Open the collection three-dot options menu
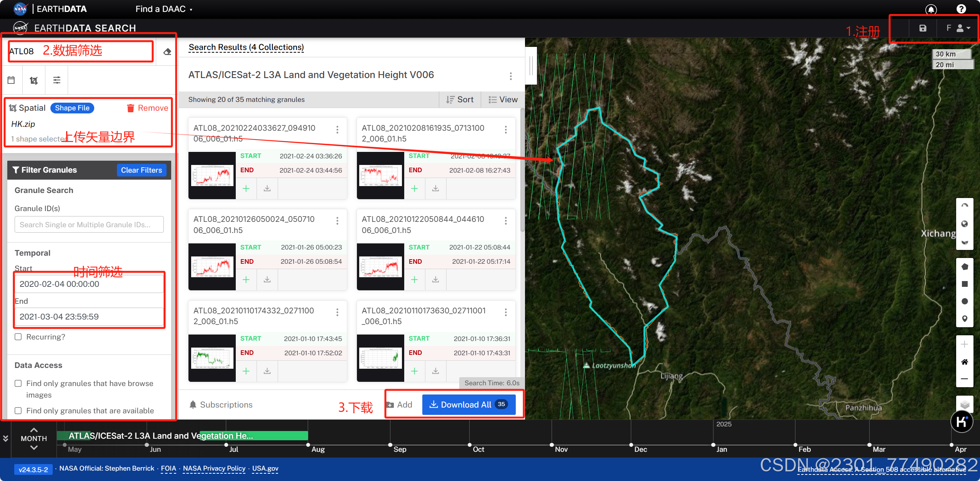This screenshot has width=980, height=481. (x=511, y=76)
